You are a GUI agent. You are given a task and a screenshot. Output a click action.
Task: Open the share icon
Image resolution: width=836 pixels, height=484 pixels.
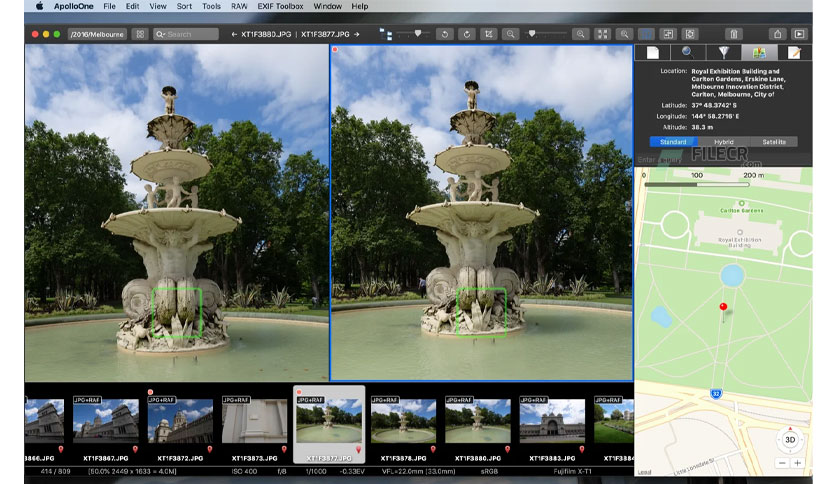777,34
